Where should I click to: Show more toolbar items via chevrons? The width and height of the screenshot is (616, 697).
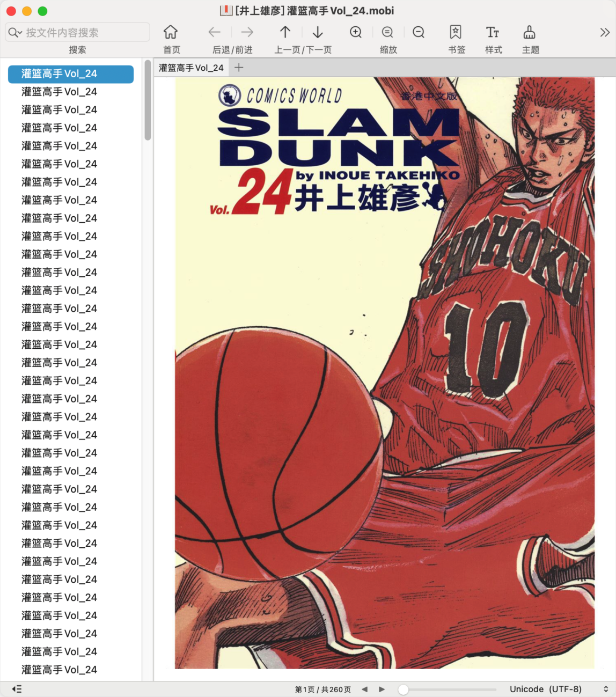point(605,33)
